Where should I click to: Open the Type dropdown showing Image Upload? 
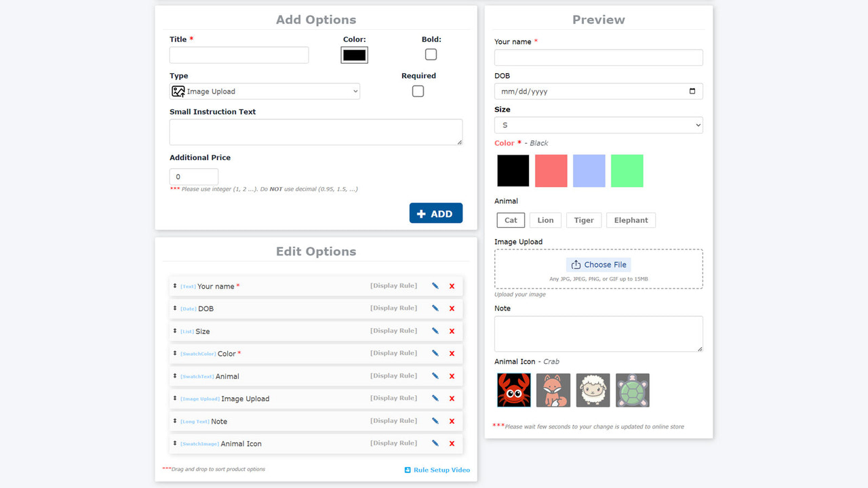pos(264,91)
